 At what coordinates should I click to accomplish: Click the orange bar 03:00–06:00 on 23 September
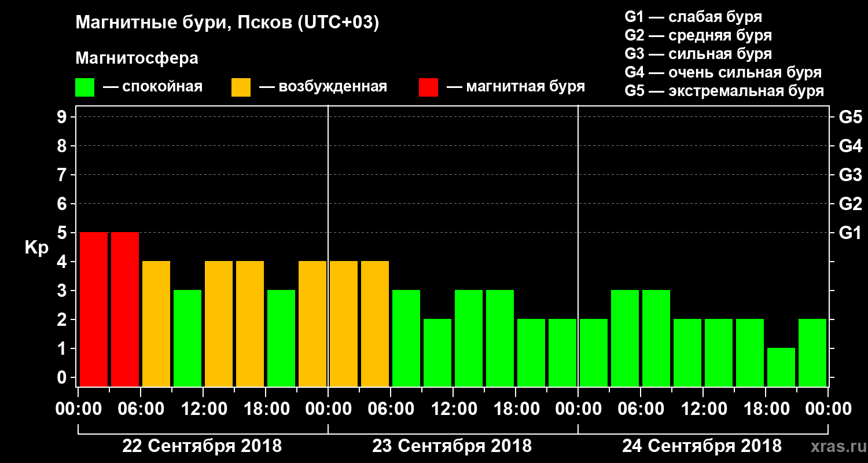point(375,324)
